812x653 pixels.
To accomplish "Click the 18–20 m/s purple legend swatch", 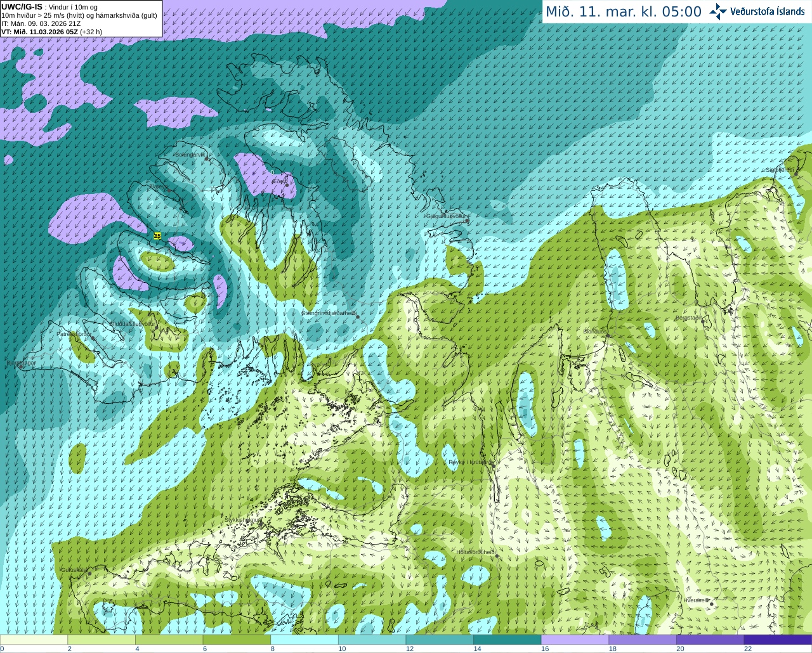I will [x=643, y=639].
